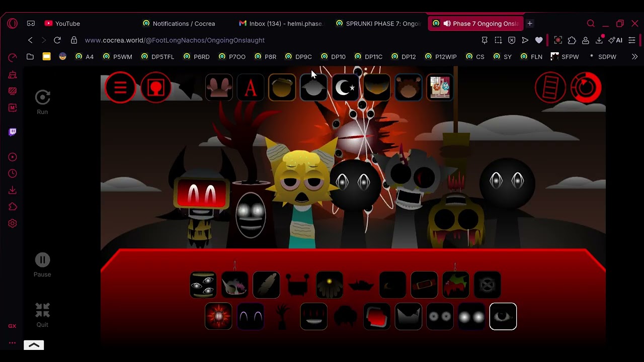Click the heart bookmark icon in toolbar
Image resolution: width=644 pixels, height=362 pixels.
pos(539,40)
